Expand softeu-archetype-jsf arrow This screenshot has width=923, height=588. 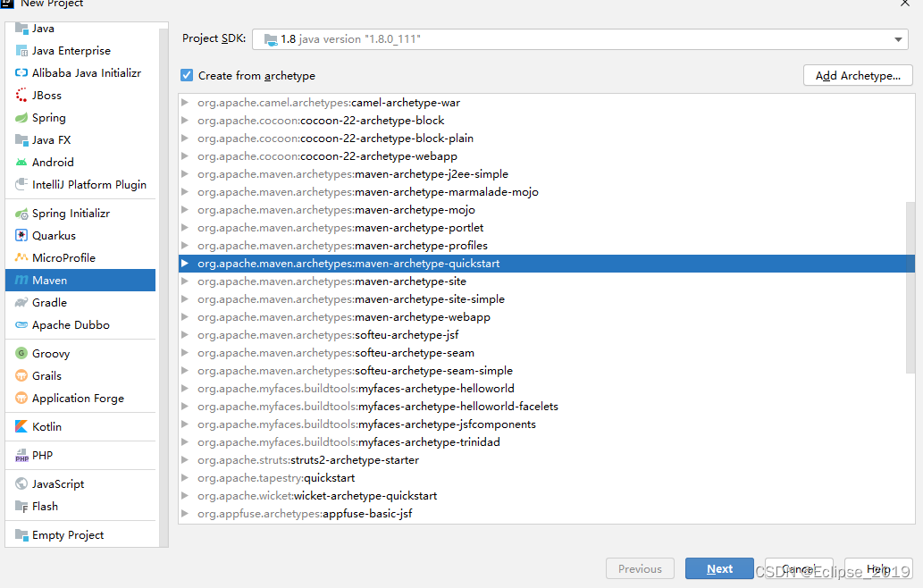point(185,335)
